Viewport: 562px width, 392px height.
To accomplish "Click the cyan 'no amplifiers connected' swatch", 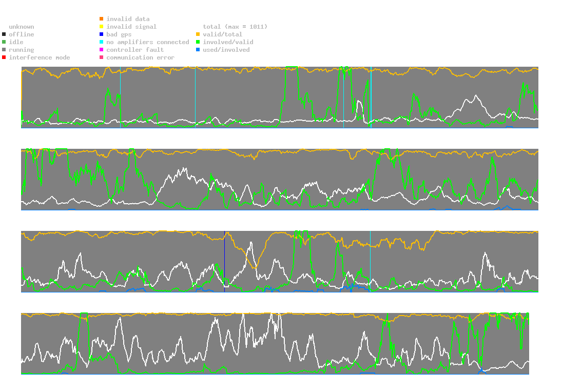I will coord(102,42).
